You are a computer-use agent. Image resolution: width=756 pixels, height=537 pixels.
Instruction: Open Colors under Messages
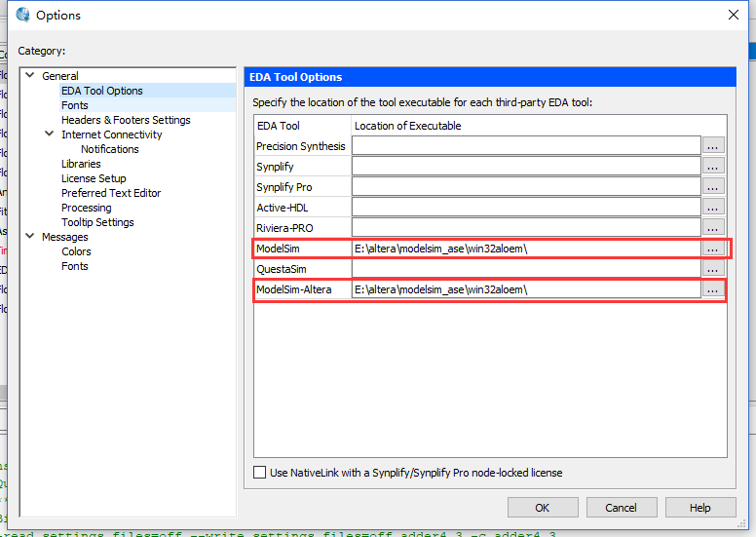(x=76, y=251)
